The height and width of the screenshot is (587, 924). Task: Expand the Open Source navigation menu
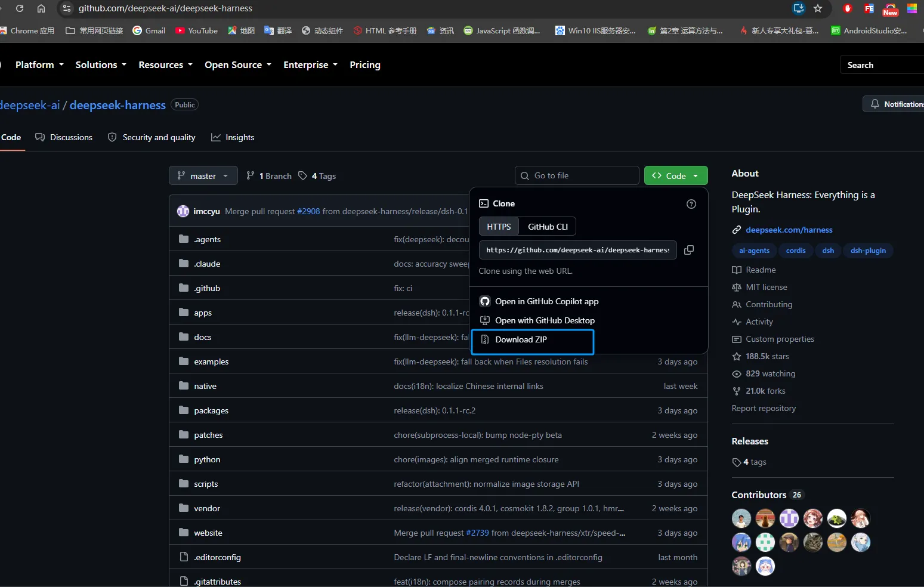click(238, 64)
